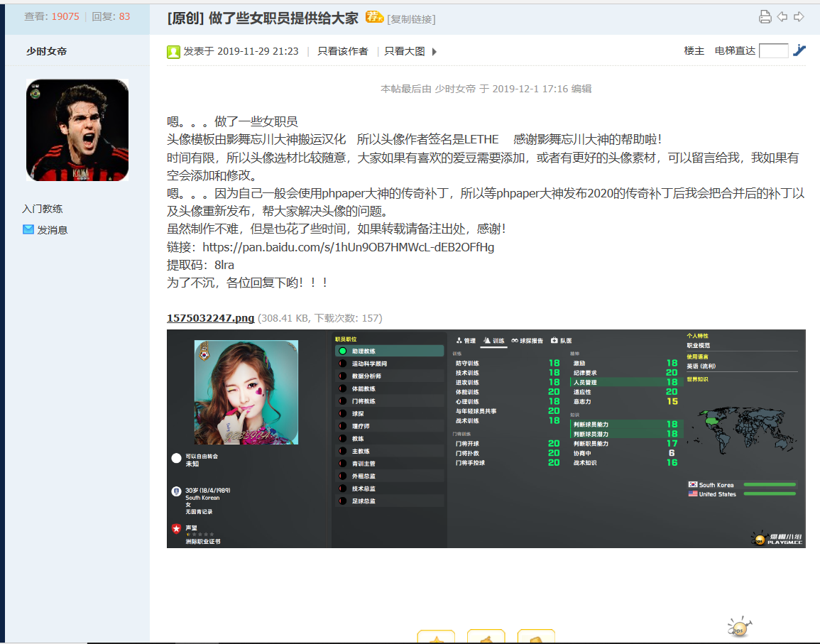Toggle 只看该作者 author-only filter
The image size is (820, 644).
click(342, 51)
